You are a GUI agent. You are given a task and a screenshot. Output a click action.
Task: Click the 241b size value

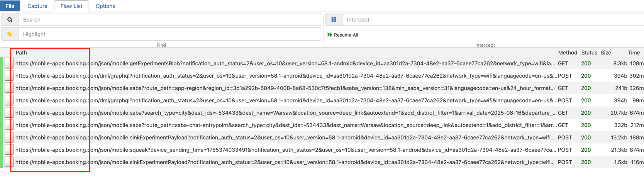click(621, 88)
